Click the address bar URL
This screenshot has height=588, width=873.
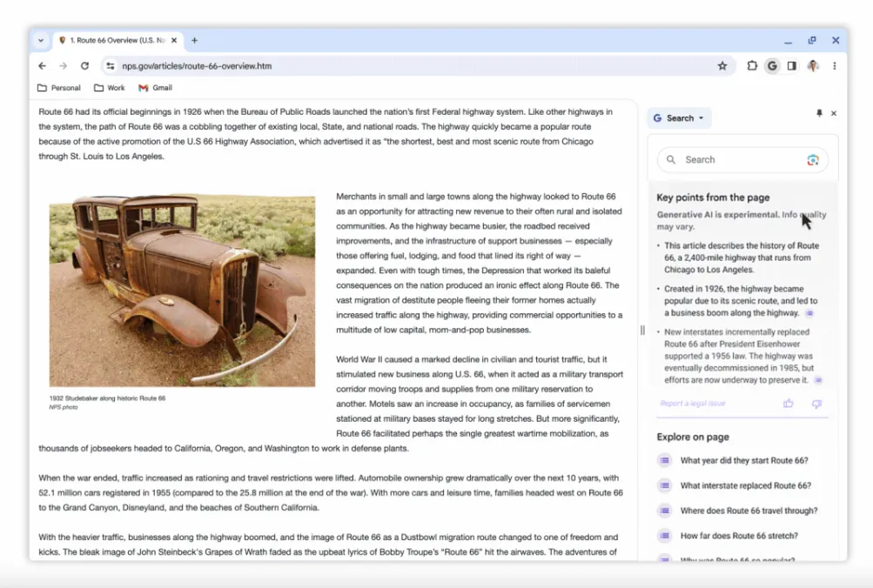point(197,65)
